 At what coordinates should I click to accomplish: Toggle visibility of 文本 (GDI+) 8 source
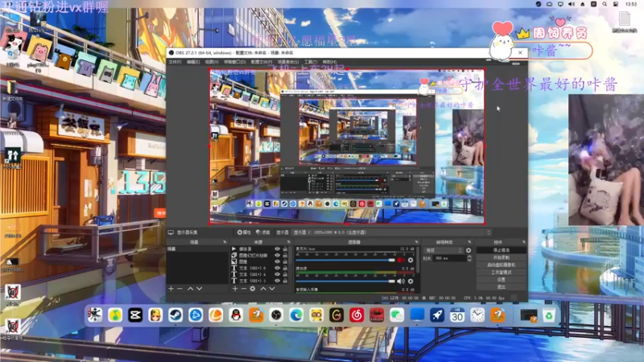(277, 268)
